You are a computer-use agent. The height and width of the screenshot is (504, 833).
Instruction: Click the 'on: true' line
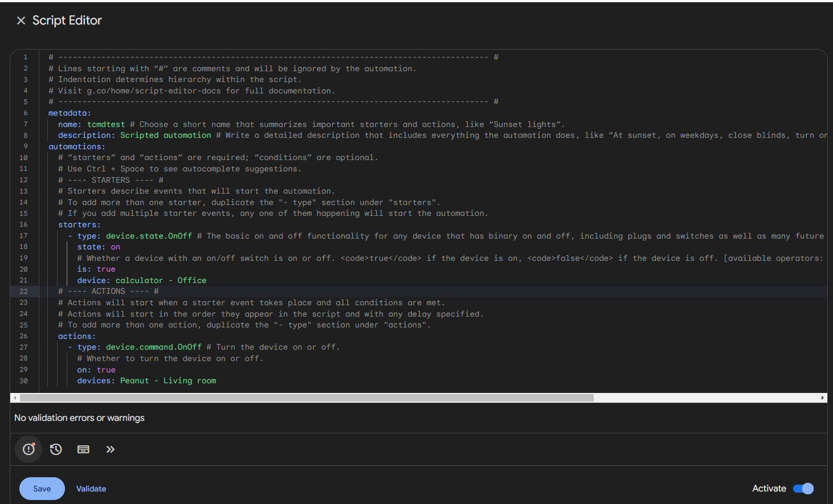(96, 370)
